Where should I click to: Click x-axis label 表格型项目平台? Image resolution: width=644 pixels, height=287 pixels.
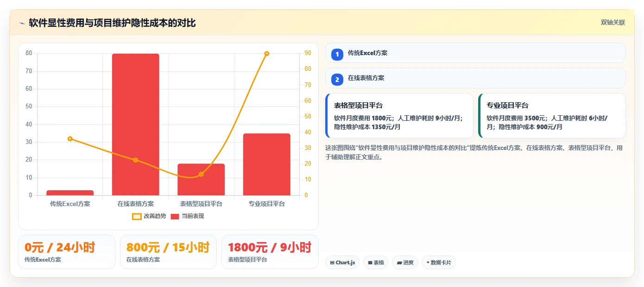click(x=201, y=204)
